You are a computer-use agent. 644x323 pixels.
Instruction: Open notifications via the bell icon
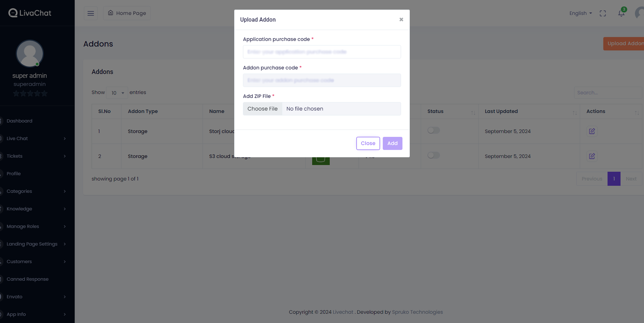click(621, 13)
